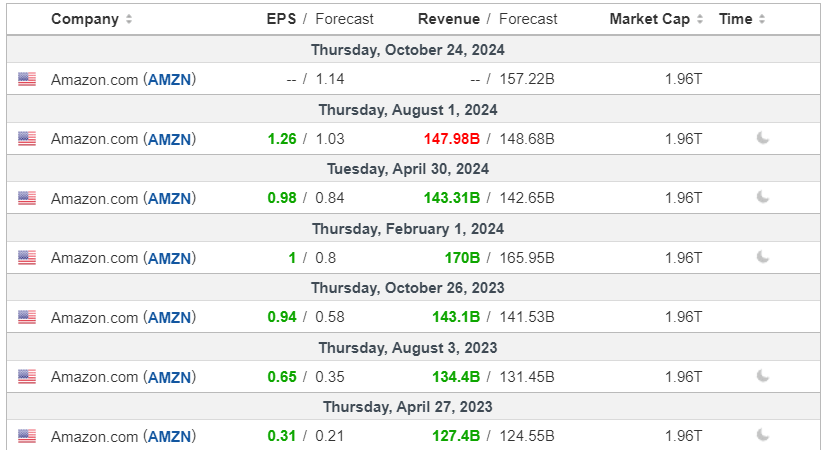Viewport: 828px width, 450px height.
Task: Click the moon icon for August 3, 2023 earnings
Action: 763,376
